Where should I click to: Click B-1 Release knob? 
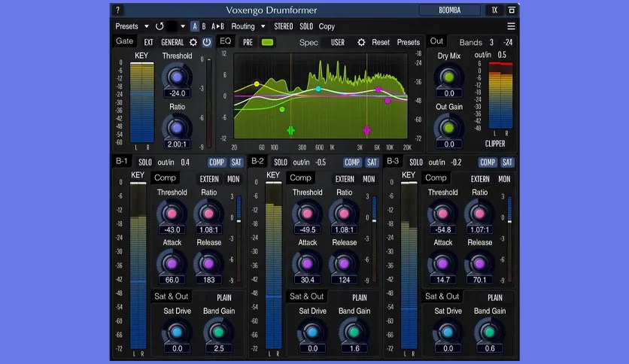pos(208,264)
